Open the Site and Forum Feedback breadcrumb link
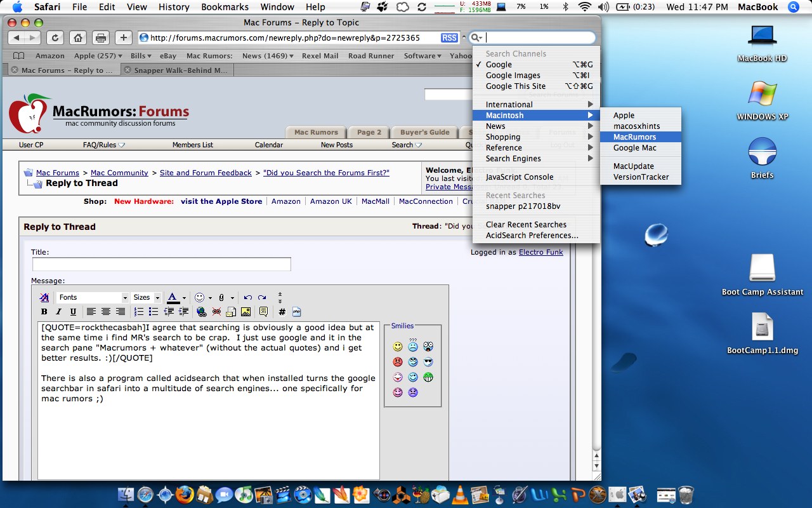Viewport: 812px width, 508px height. tap(206, 173)
